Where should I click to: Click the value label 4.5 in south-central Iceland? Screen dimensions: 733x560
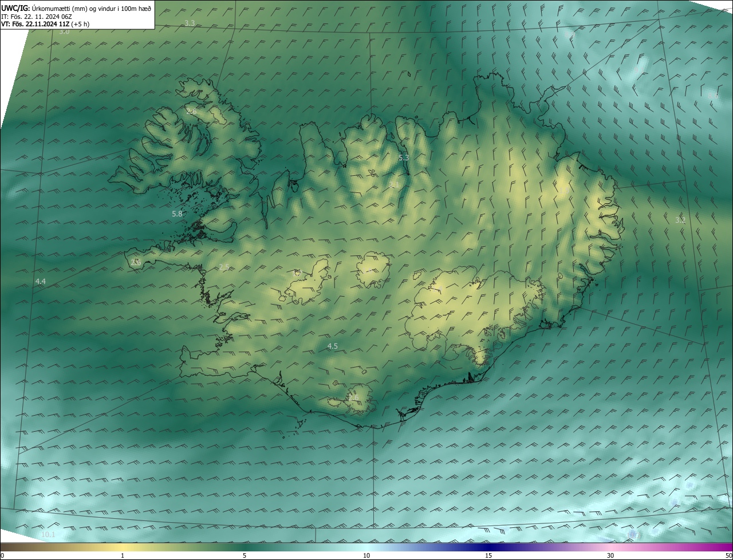[333, 346]
